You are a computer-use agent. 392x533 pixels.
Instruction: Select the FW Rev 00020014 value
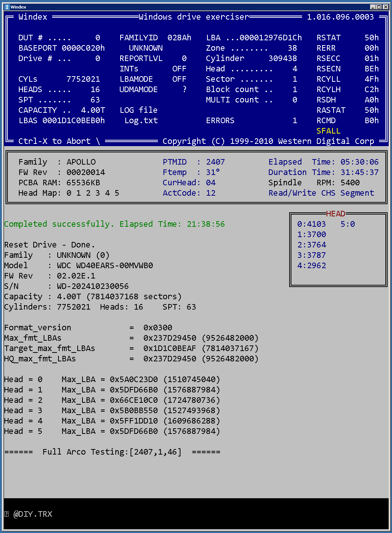pyautogui.click(x=86, y=172)
